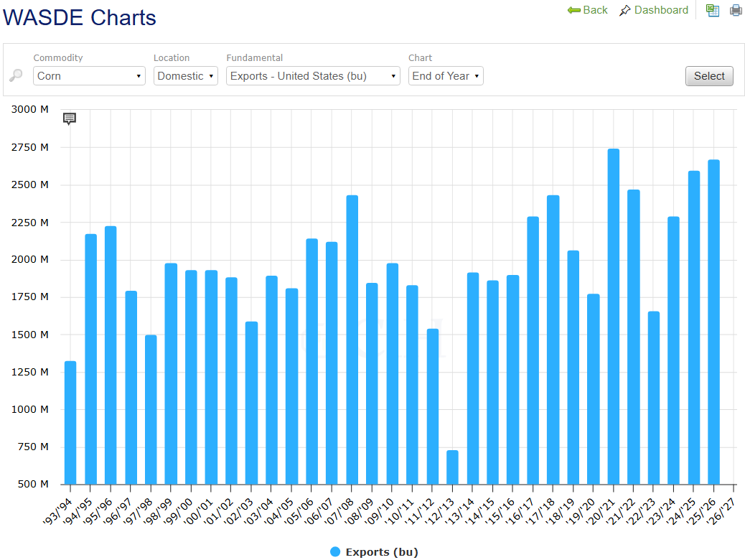Expand the Fundamental dropdown for Exports
Image resolution: width=745 pixels, height=560 pixels.
(313, 76)
